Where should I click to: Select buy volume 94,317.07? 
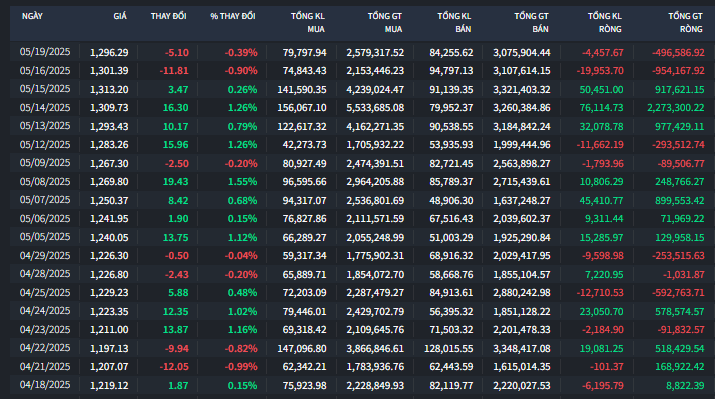coord(304,200)
